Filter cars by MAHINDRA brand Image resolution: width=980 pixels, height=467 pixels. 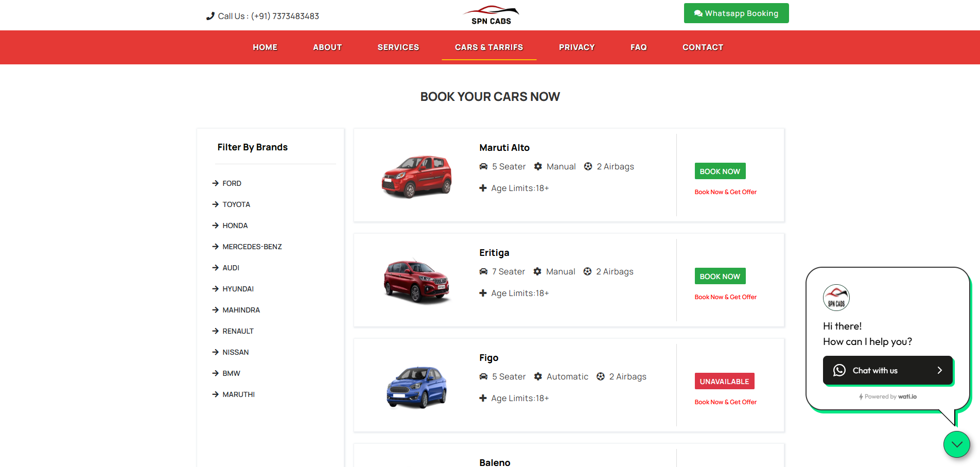241,310
